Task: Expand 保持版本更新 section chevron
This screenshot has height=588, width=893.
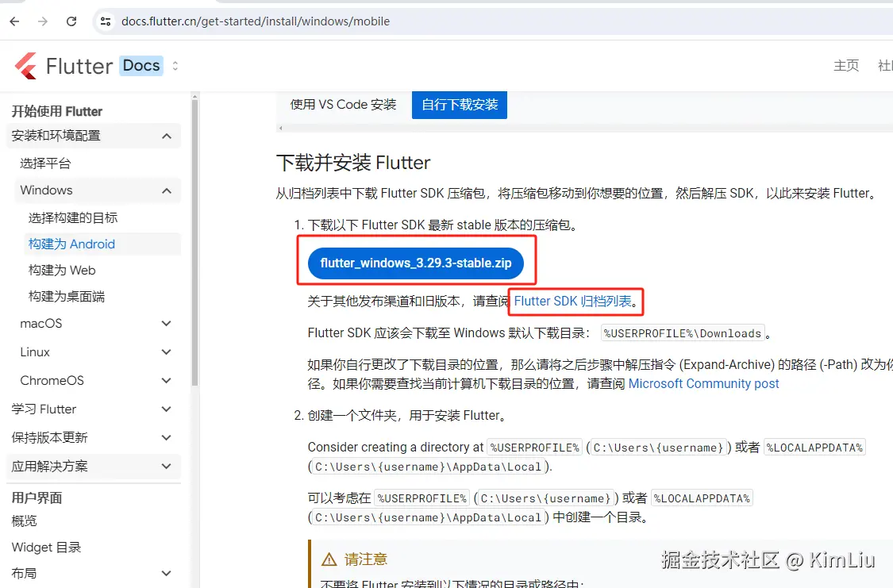Action: pyautogui.click(x=167, y=438)
